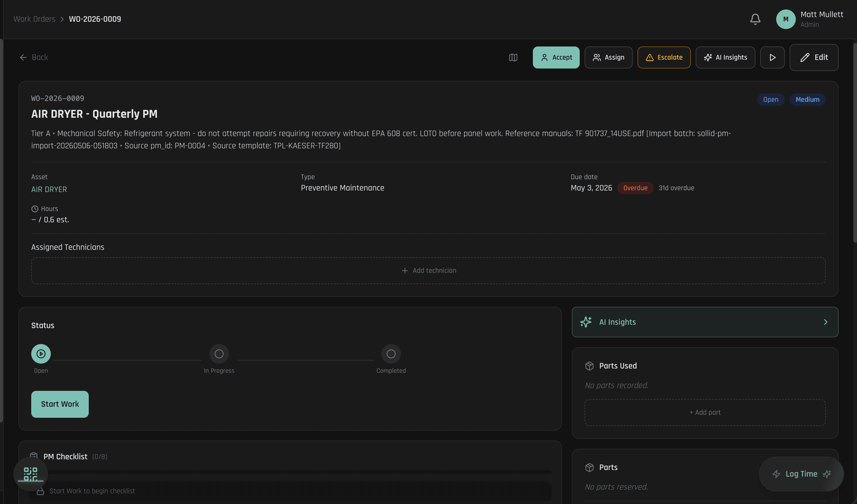Image resolution: width=857 pixels, height=504 pixels.
Task: Click the Start Work button
Action: (x=60, y=404)
